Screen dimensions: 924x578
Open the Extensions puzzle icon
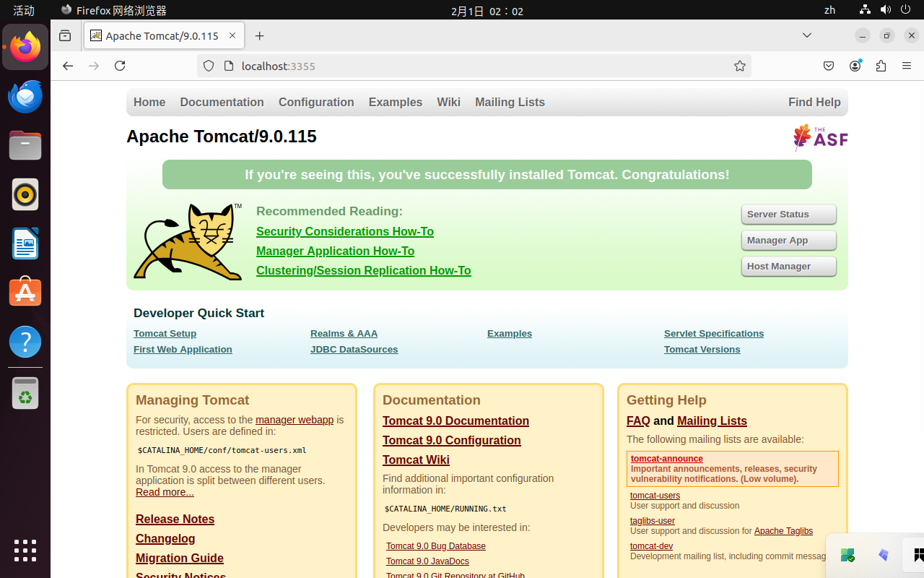coord(881,66)
